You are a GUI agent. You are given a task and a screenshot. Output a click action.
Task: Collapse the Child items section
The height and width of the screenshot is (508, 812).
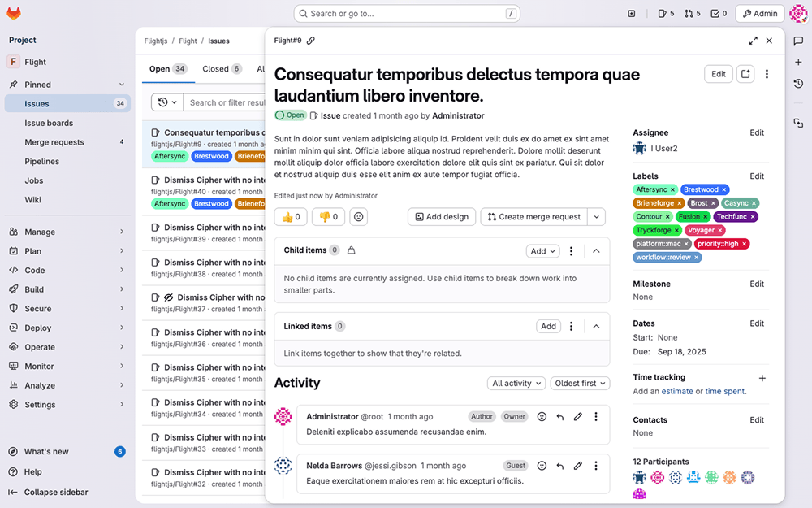coord(596,251)
